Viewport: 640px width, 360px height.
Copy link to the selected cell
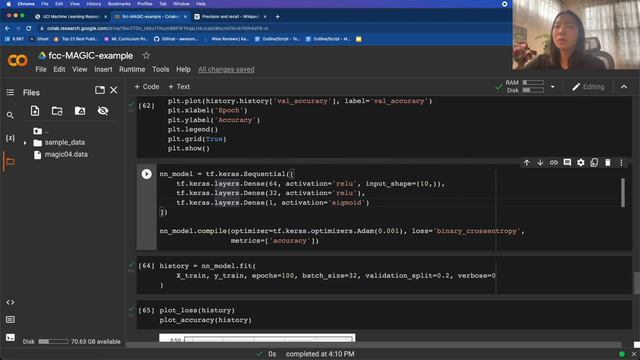click(x=553, y=162)
